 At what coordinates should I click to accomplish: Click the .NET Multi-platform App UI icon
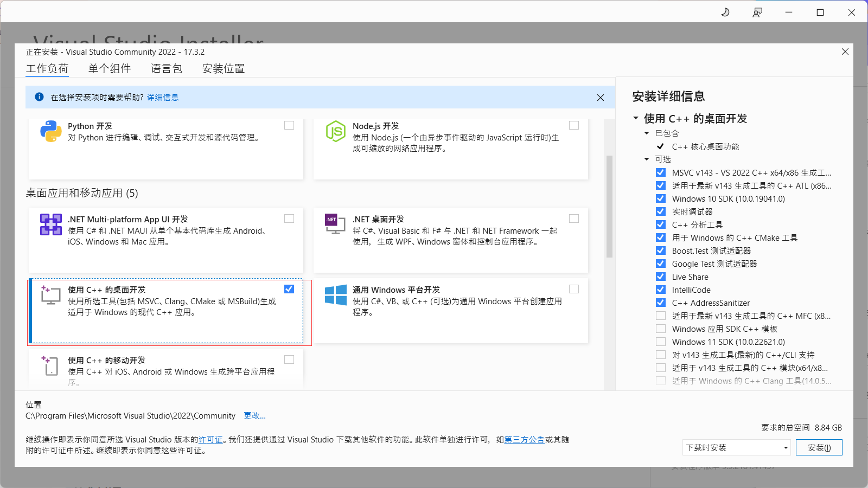point(50,224)
